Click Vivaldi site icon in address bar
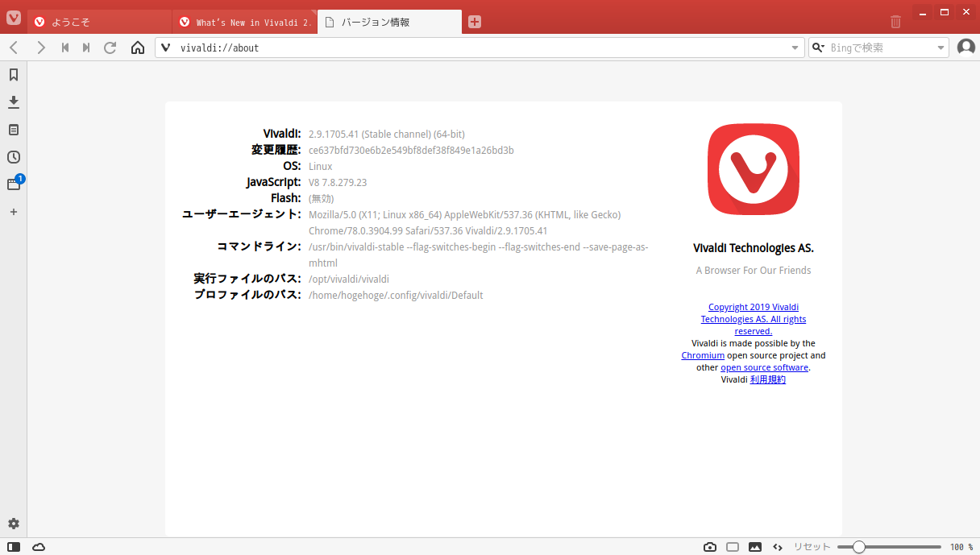Screen dimensions: 980x555 click(166, 48)
